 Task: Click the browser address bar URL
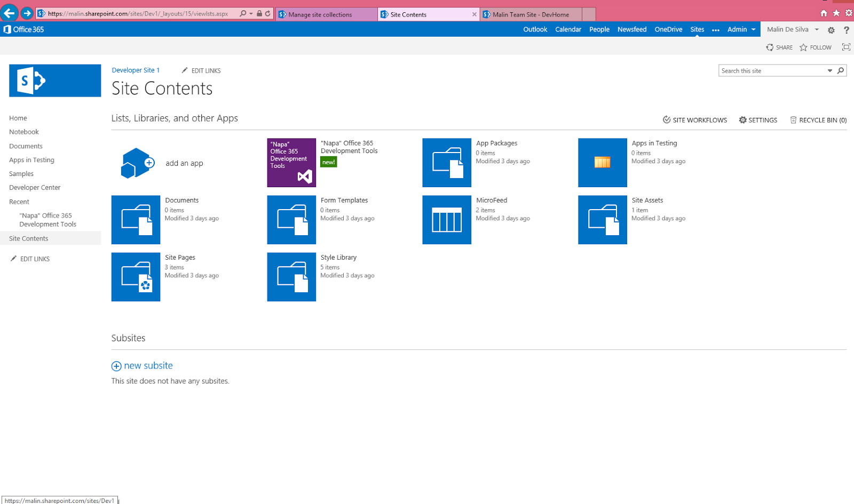click(x=138, y=14)
